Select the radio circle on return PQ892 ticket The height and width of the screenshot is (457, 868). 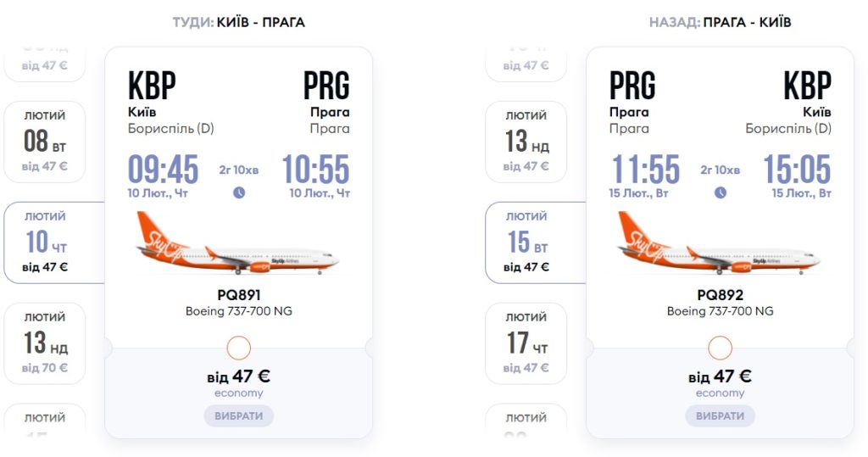[x=720, y=348]
